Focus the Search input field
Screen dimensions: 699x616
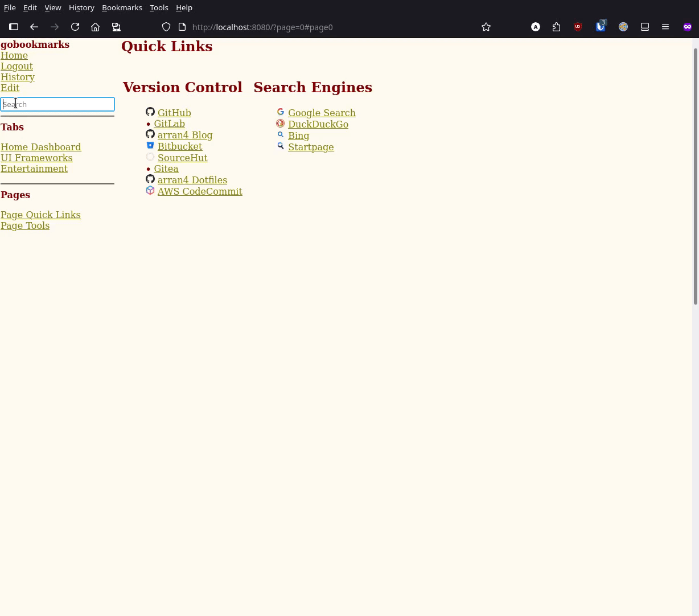[x=57, y=104]
